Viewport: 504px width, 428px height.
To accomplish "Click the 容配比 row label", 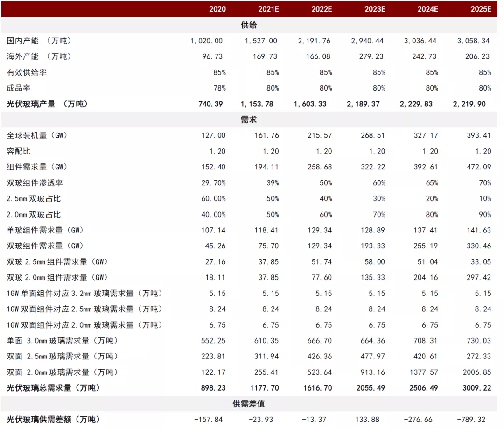I will point(19,151).
